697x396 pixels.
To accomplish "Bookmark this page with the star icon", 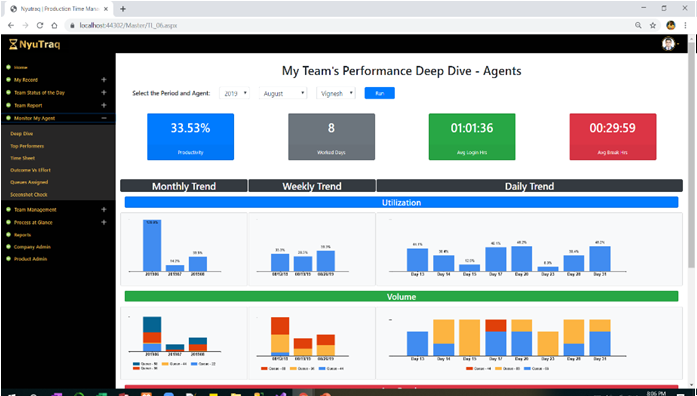I will pos(653,26).
